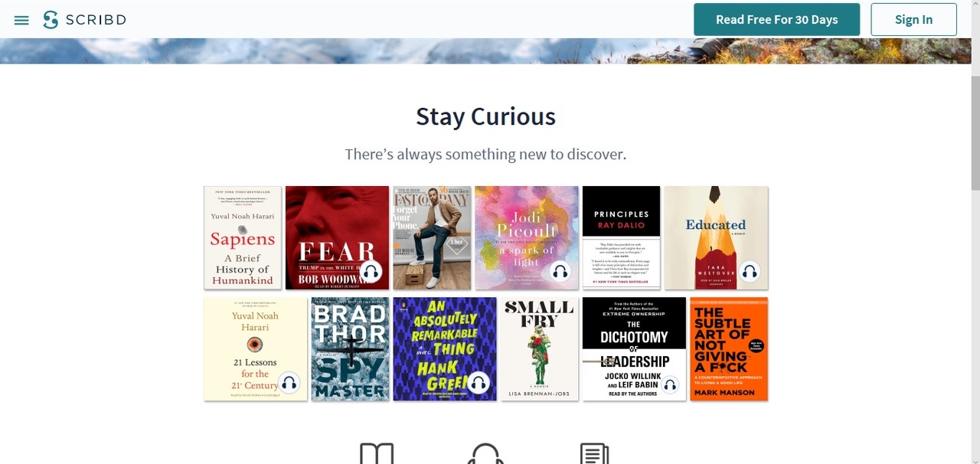The height and width of the screenshot is (464, 980).
Task: Open The Subtle Art cover
Action: click(x=729, y=348)
